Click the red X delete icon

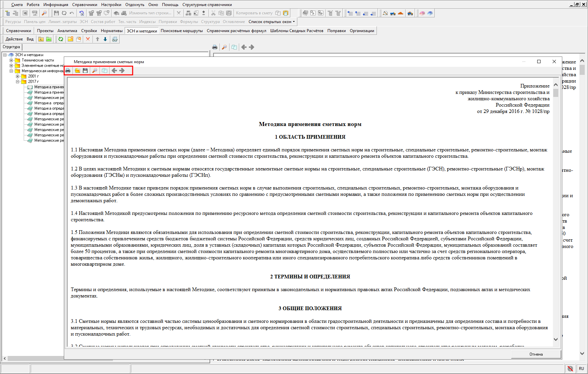coord(88,39)
